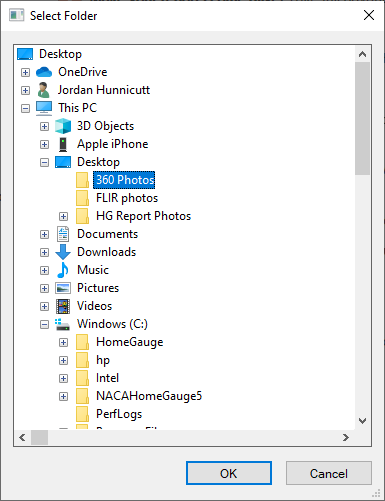385x501 pixels.
Task: Click the Documents icon
Action: [x=63, y=234]
